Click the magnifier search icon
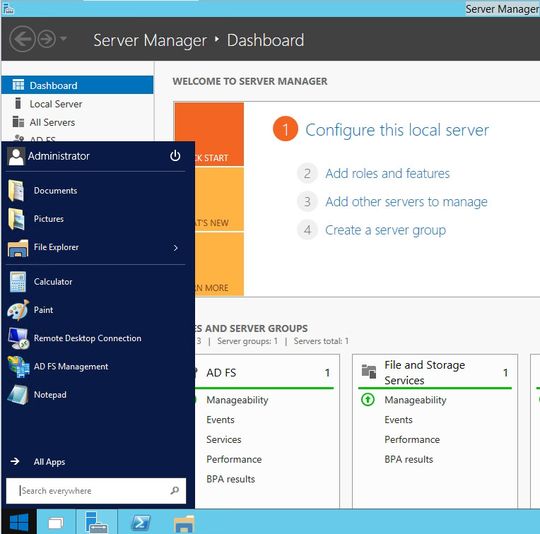The width and height of the screenshot is (540, 534). click(175, 490)
